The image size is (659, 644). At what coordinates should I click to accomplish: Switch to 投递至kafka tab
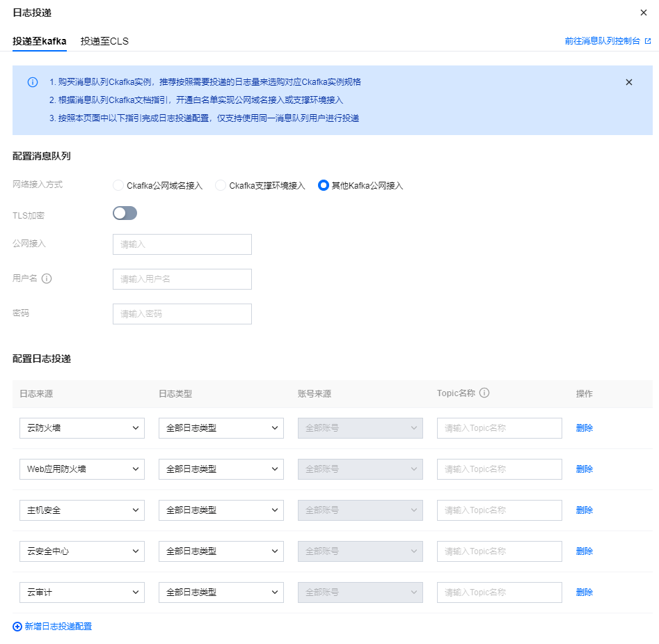point(40,41)
